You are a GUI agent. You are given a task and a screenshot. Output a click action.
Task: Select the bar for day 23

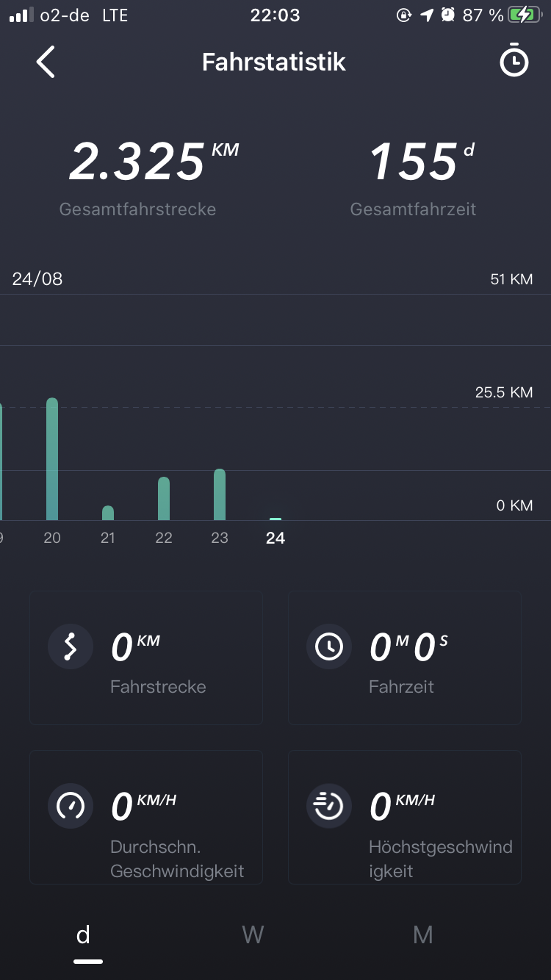[220, 494]
